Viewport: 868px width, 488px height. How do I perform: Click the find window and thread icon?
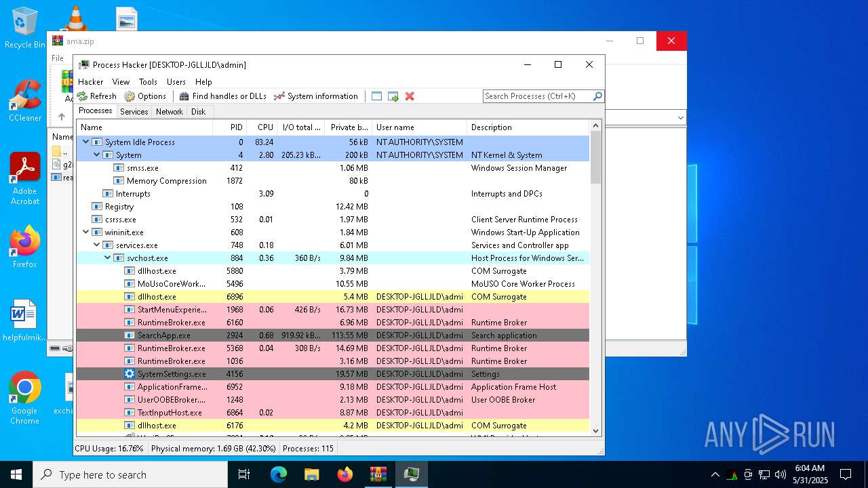tap(393, 96)
